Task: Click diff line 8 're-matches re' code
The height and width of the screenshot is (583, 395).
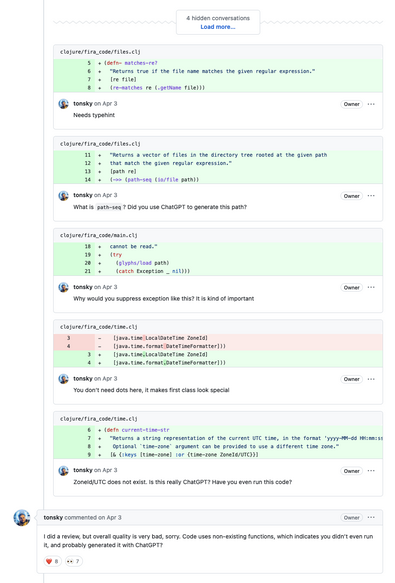Action: coord(218,87)
